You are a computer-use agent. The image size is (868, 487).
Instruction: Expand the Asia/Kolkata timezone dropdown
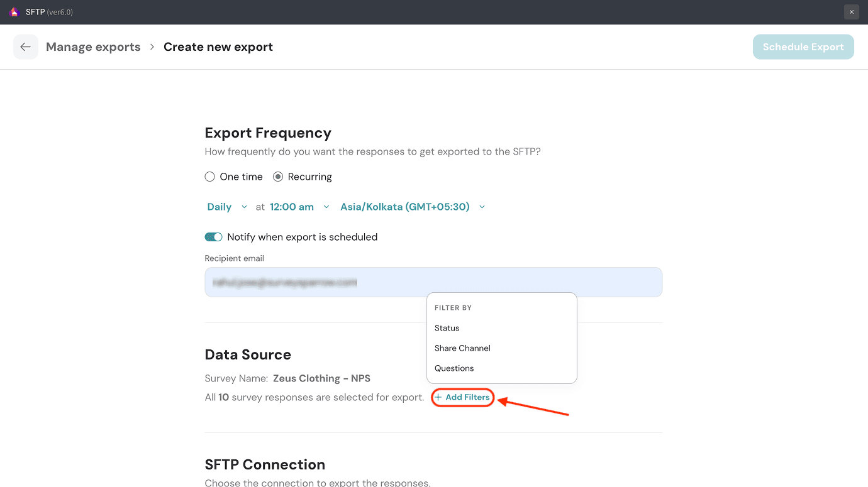click(x=405, y=207)
